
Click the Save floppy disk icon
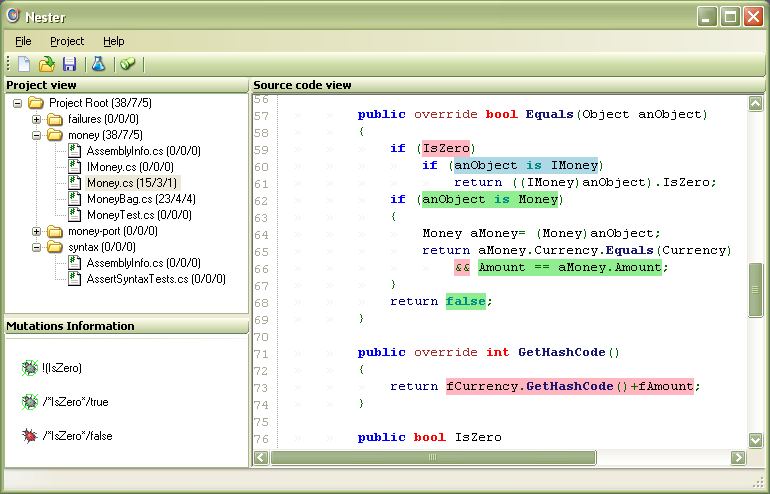(69, 64)
